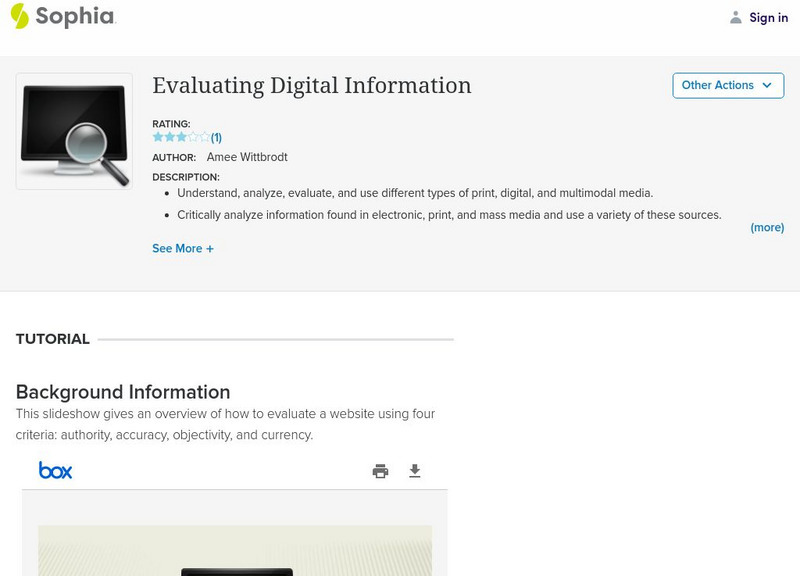Expand description with the (more) link
The height and width of the screenshot is (576, 800).
click(767, 228)
